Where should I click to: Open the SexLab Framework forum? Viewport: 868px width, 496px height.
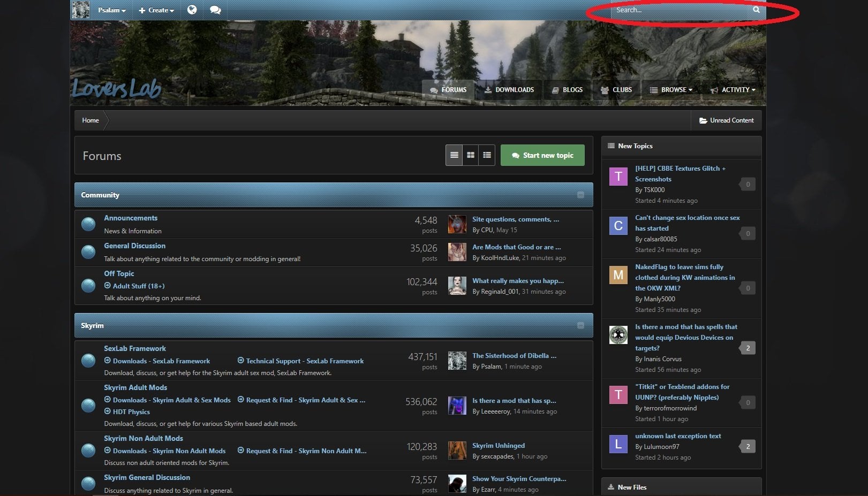(135, 348)
